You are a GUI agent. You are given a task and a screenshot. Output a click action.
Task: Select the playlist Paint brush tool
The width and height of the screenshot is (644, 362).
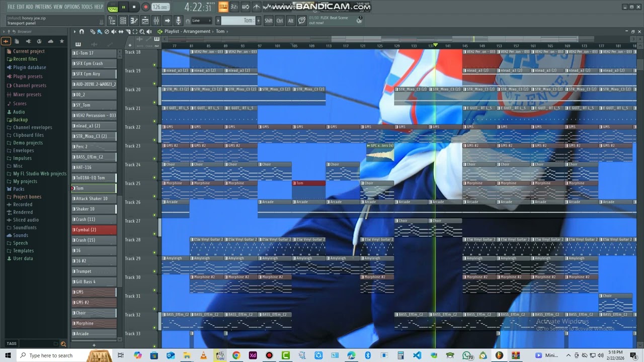point(100,32)
